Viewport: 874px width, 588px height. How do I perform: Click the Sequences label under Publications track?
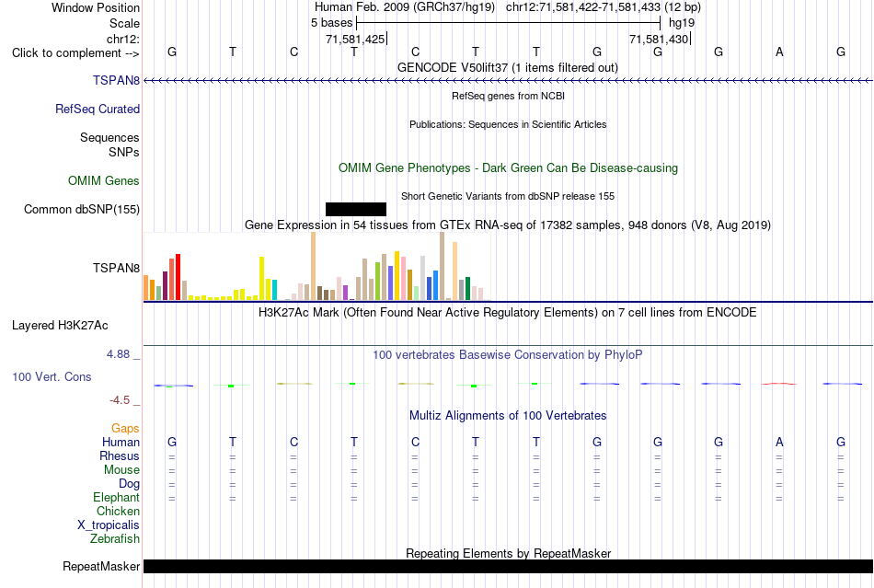[x=109, y=137]
